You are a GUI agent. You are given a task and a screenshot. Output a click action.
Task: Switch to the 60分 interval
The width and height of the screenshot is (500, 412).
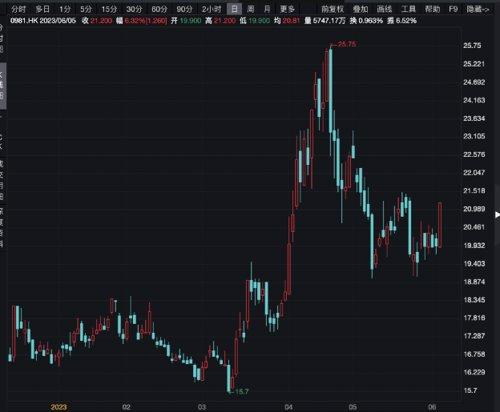pyautogui.click(x=159, y=9)
